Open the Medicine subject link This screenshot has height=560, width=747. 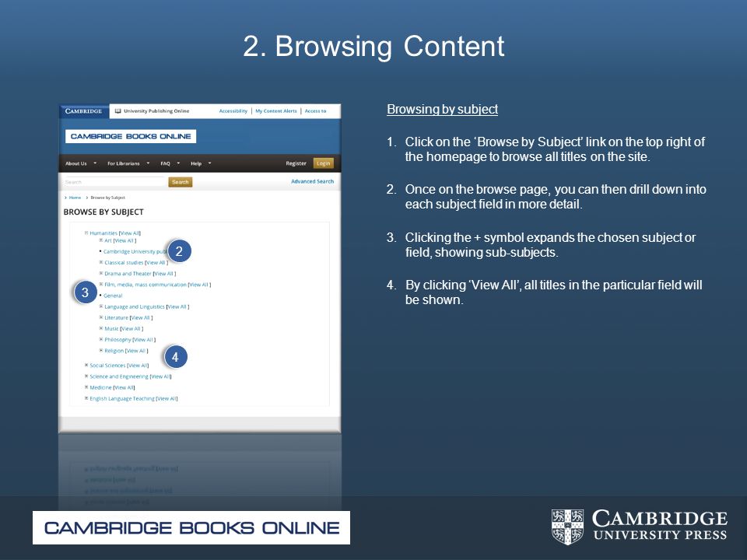100,387
